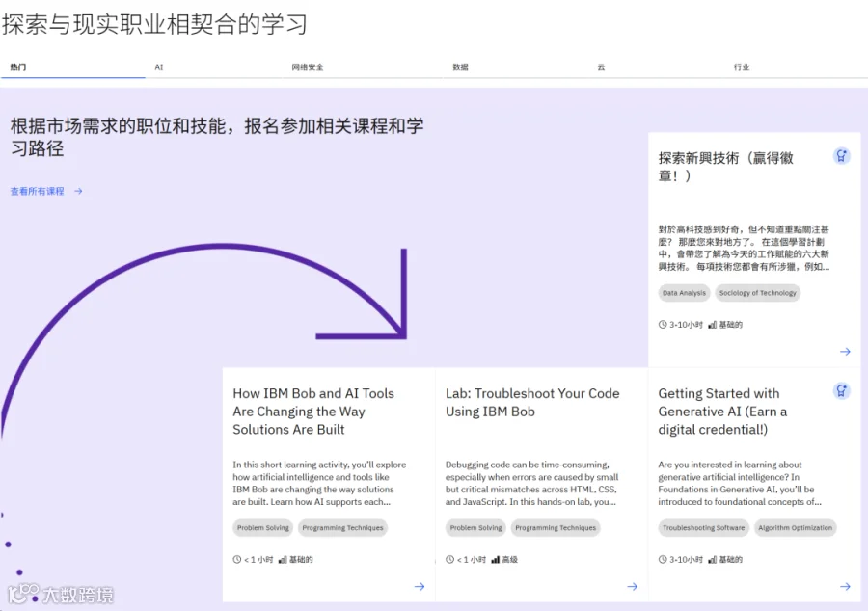Click the Sociology of Technology tag
Image resolution: width=868 pixels, height=611 pixels.
coord(758,293)
